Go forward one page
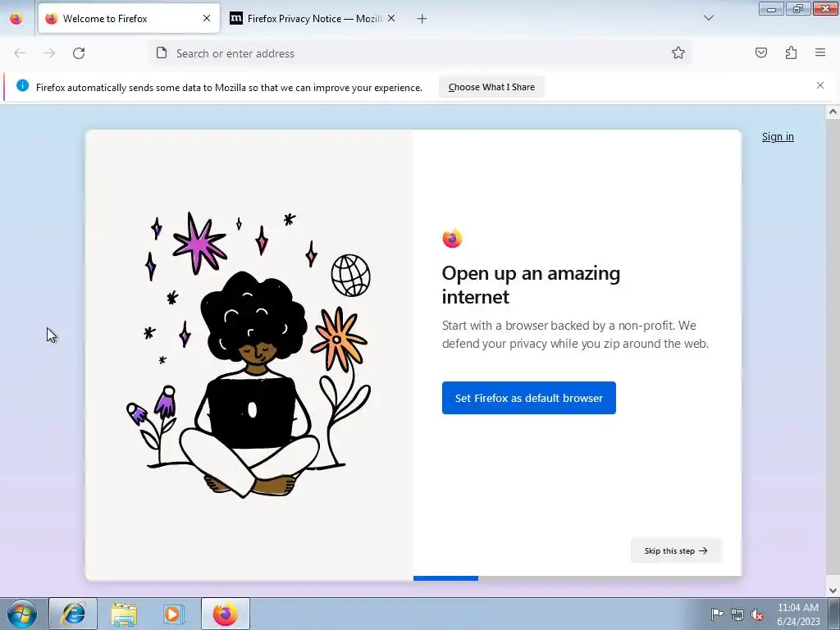The width and height of the screenshot is (840, 630). pos(49,53)
